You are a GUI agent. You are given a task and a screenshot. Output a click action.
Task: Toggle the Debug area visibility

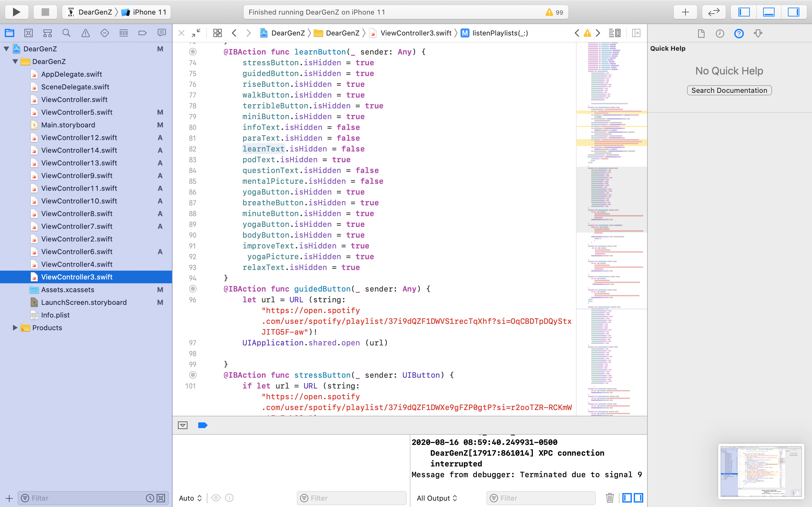tap(769, 12)
